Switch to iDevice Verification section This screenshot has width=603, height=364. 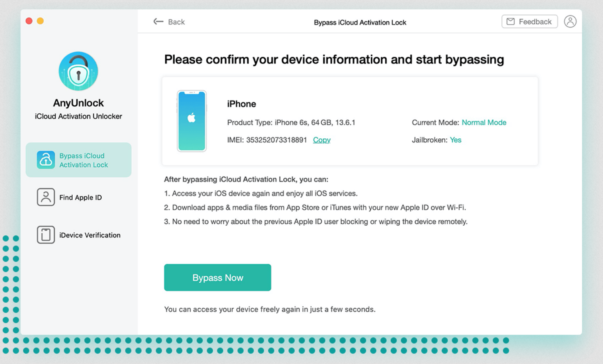click(78, 235)
